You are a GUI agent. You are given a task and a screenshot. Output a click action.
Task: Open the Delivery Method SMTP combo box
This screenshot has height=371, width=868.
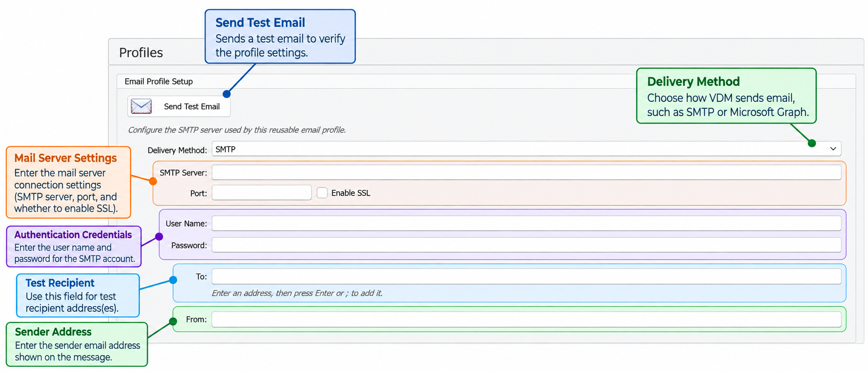526,149
